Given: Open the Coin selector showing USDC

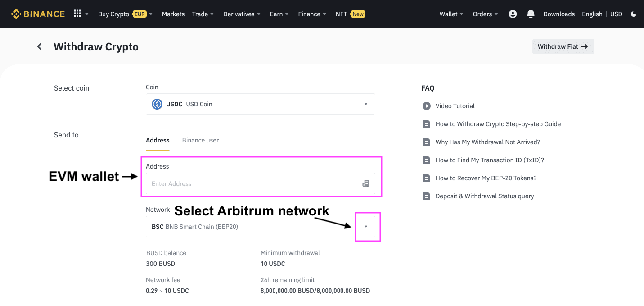Looking at the screenshot, I should tap(260, 104).
